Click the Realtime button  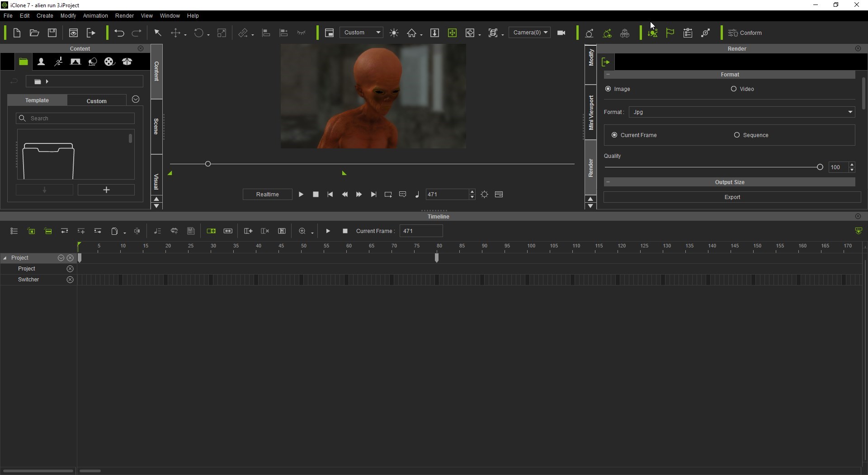coord(267,195)
